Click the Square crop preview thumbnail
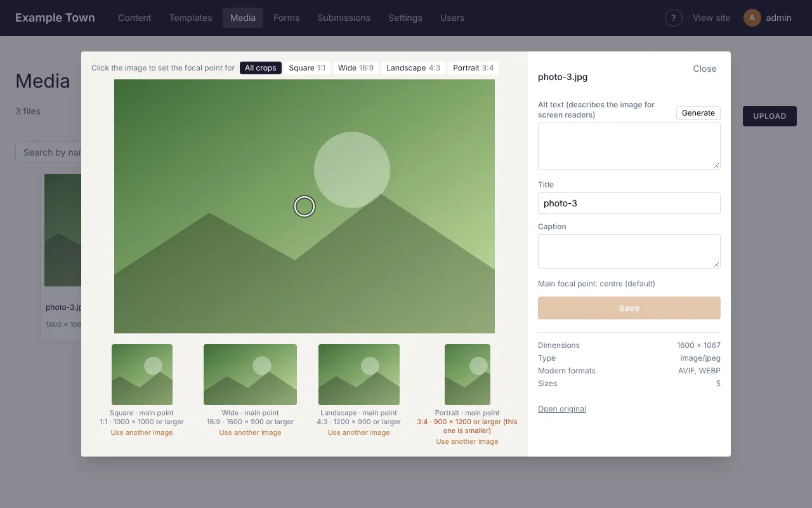Screen dimensions: 812x508 pos(142,375)
